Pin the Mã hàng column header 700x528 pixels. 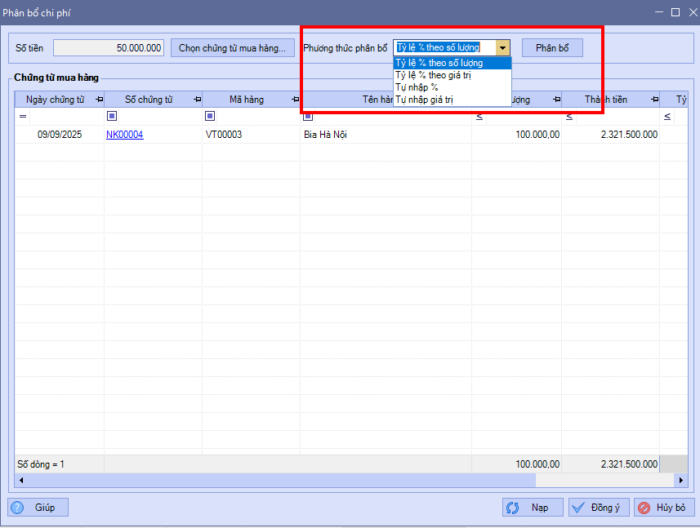[294, 99]
